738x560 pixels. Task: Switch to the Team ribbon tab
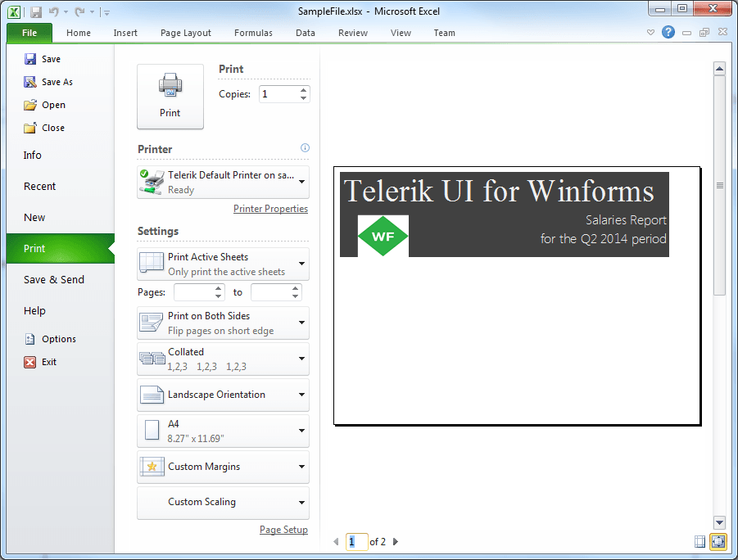pos(444,33)
